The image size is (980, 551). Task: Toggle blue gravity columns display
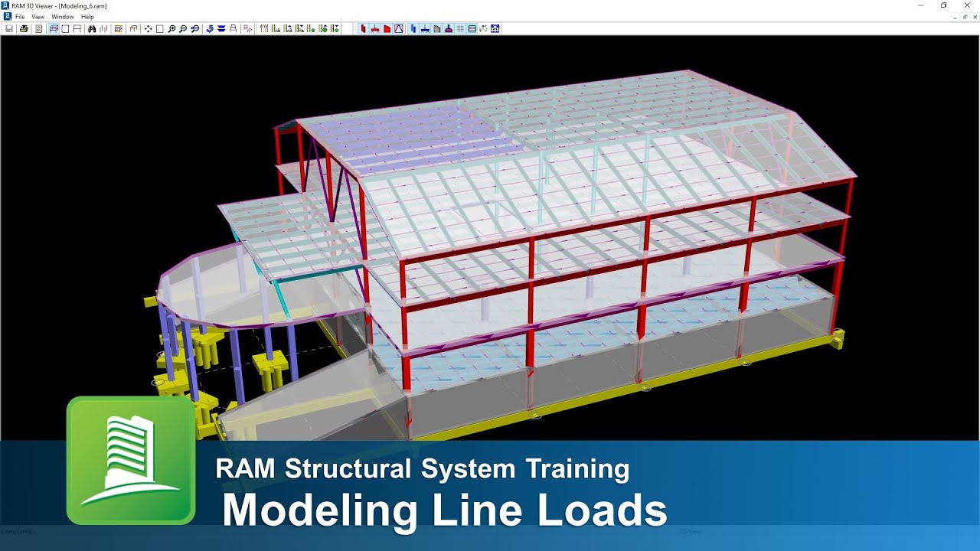pyautogui.click(x=413, y=29)
